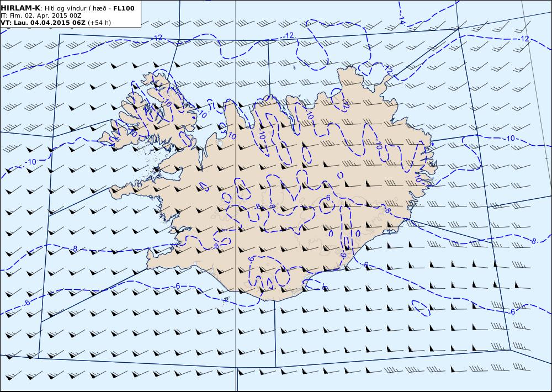Screen dimensions: 552x392
Task: Select the FL100 flight level label
Action: [124, 8]
